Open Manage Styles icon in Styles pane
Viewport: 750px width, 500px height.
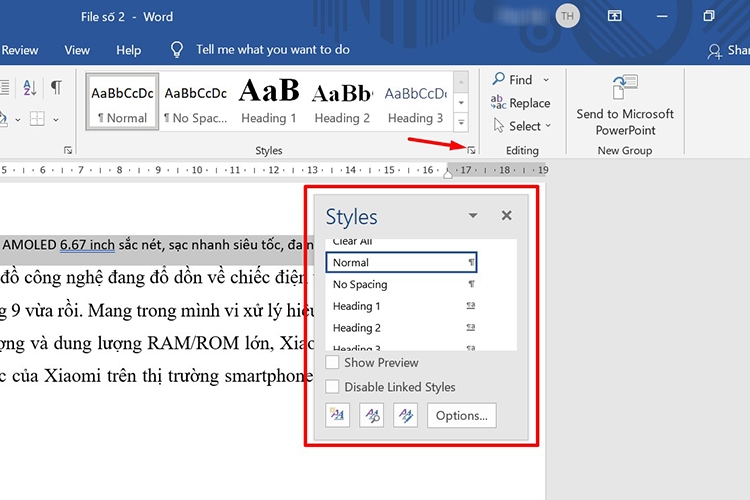[x=406, y=415]
